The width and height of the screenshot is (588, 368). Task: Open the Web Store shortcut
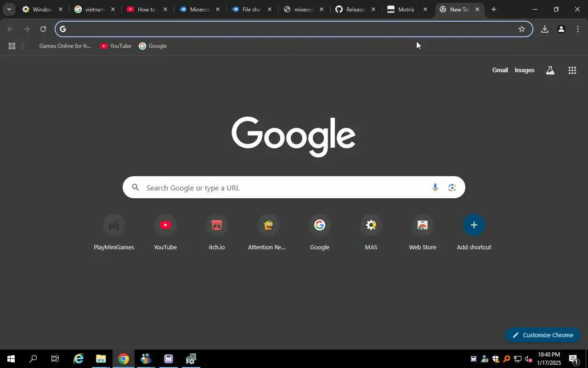click(423, 232)
